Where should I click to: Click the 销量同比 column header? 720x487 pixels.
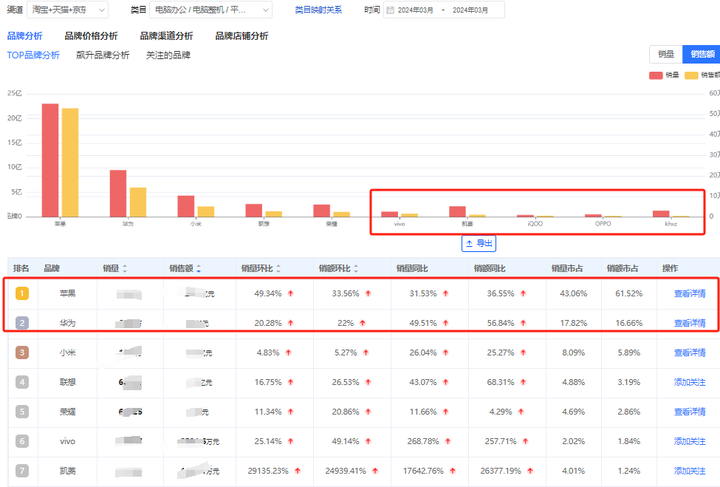[x=412, y=269]
